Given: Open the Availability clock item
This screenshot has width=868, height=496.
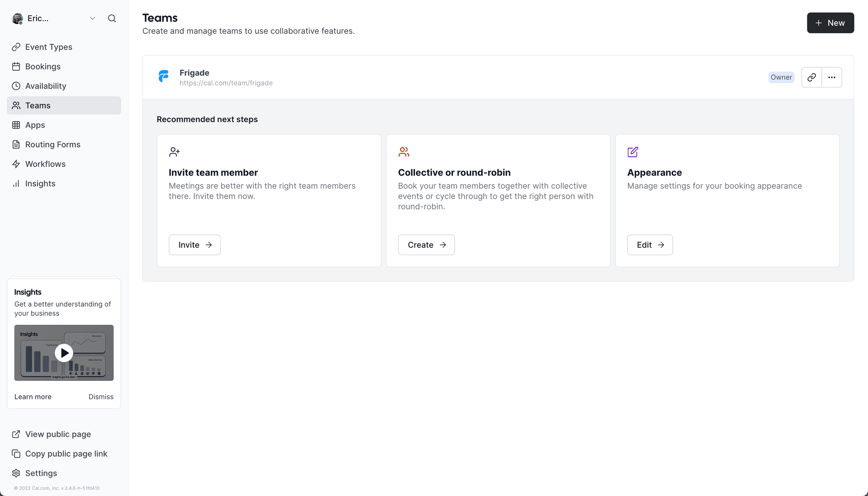Looking at the screenshot, I should (45, 86).
